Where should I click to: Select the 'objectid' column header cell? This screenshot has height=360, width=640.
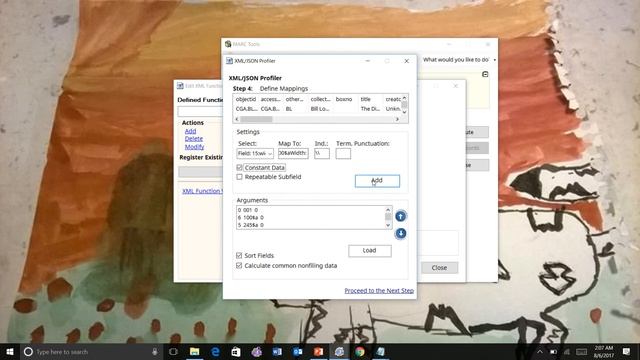[x=246, y=99]
